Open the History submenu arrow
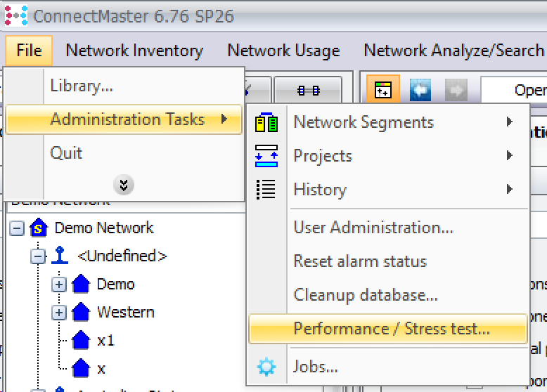The width and height of the screenshot is (547, 392). (509, 189)
